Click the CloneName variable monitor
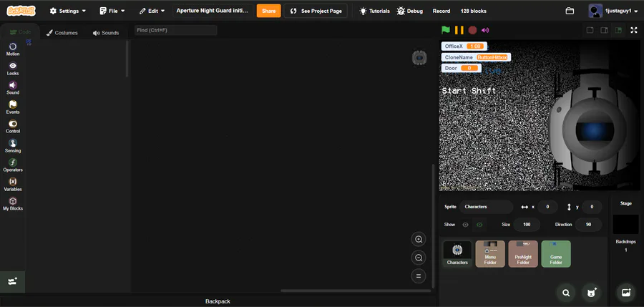 [x=476, y=57]
